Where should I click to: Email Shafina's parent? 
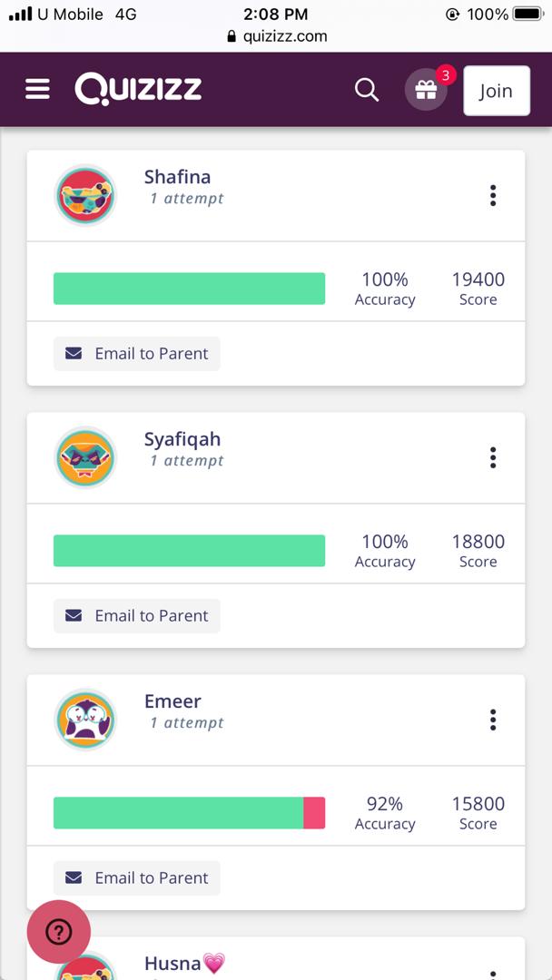[x=137, y=354]
